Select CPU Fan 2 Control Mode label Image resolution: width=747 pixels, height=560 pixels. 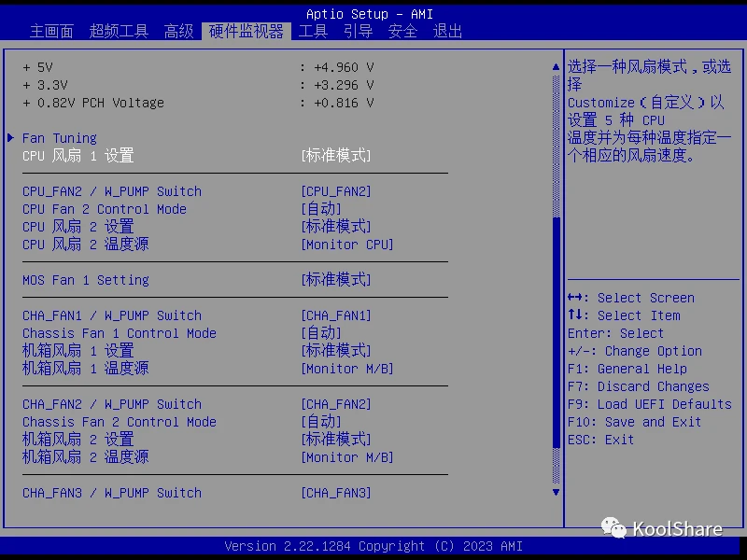[x=105, y=209]
